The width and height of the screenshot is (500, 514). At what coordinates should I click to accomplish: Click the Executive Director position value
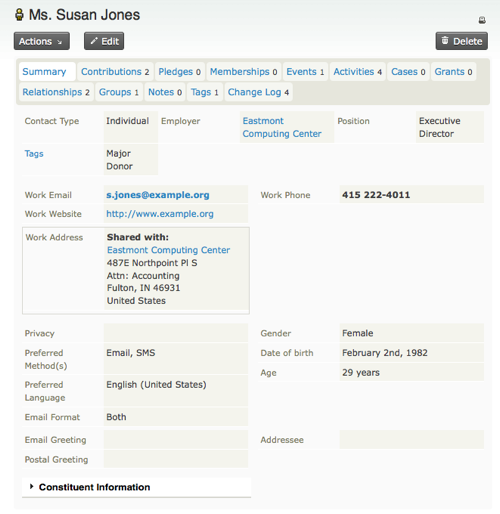(x=440, y=127)
